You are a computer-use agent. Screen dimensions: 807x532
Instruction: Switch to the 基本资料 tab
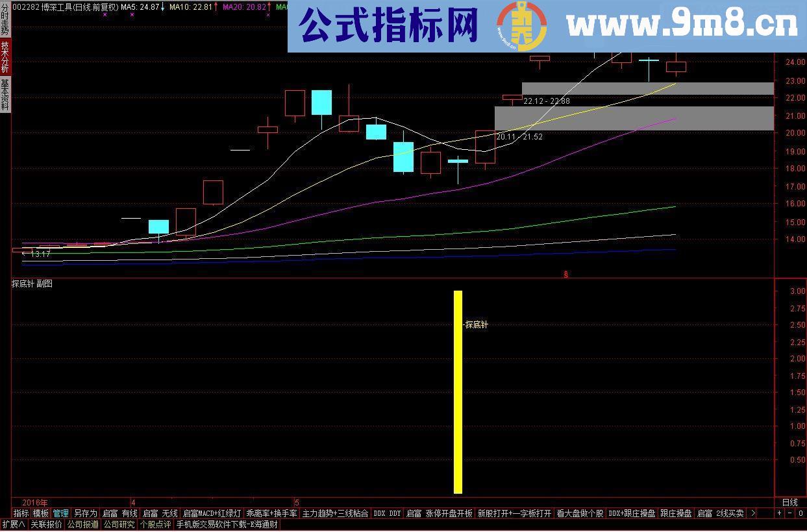[5, 91]
